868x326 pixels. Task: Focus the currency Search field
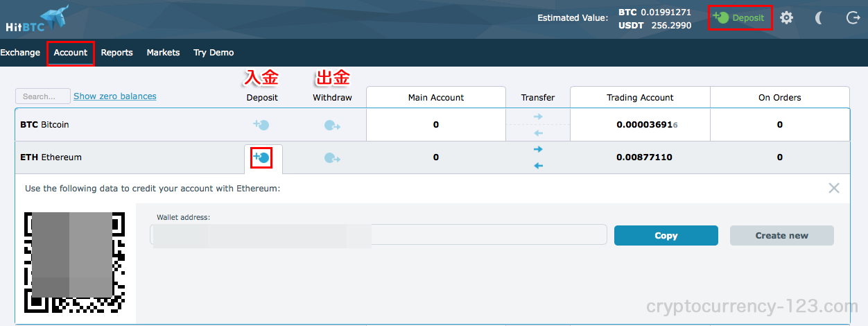click(x=42, y=96)
